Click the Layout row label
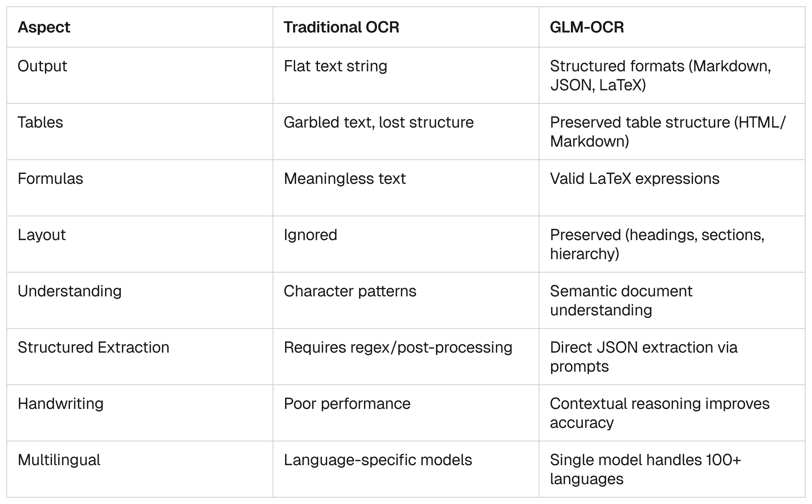Image resolution: width=812 pixels, height=504 pixels. pos(42,235)
